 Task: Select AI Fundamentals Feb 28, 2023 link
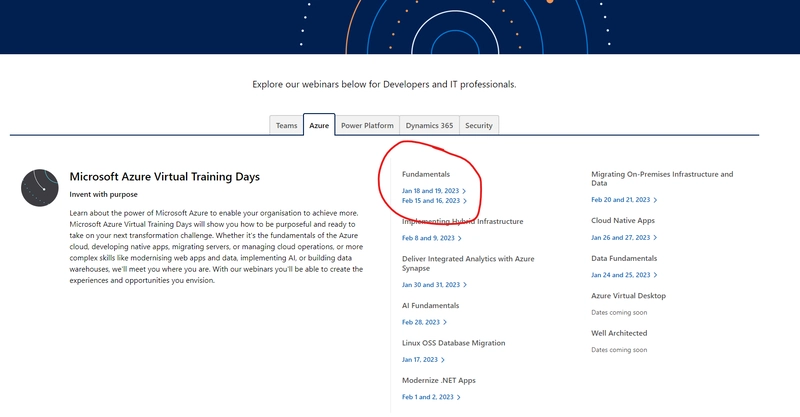(x=420, y=322)
